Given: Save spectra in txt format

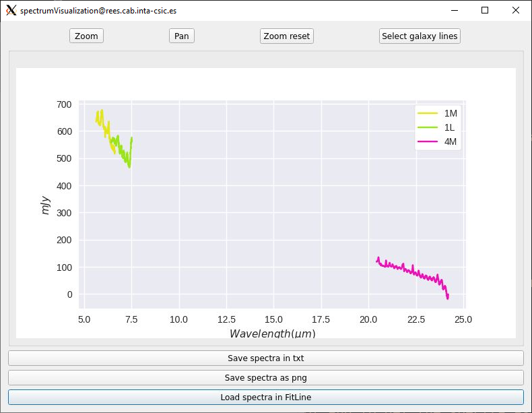Looking at the screenshot, I should tap(266, 358).
